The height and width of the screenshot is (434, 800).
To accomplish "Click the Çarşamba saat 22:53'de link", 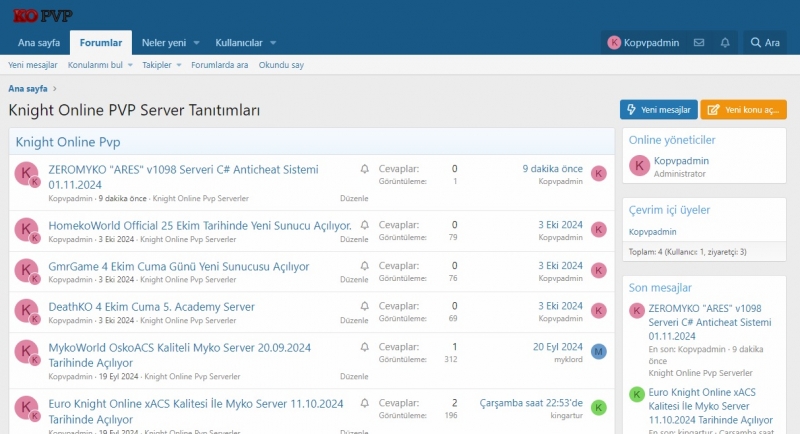I will (531, 403).
